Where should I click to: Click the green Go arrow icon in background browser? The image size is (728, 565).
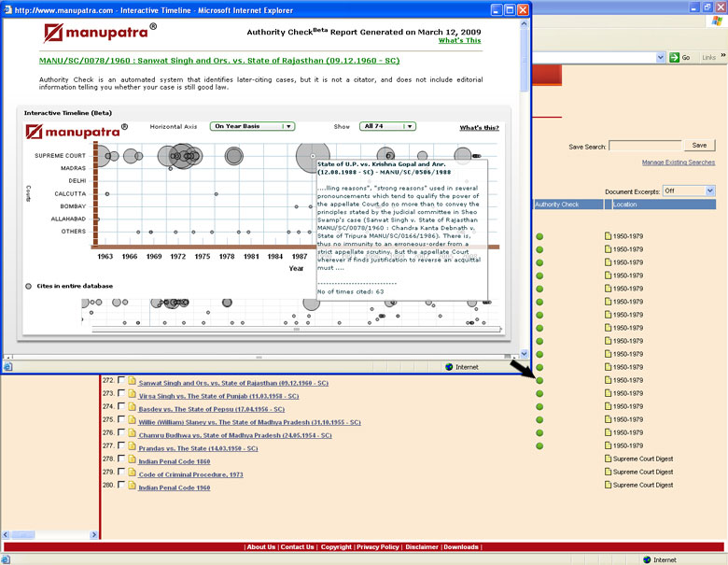click(x=674, y=58)
